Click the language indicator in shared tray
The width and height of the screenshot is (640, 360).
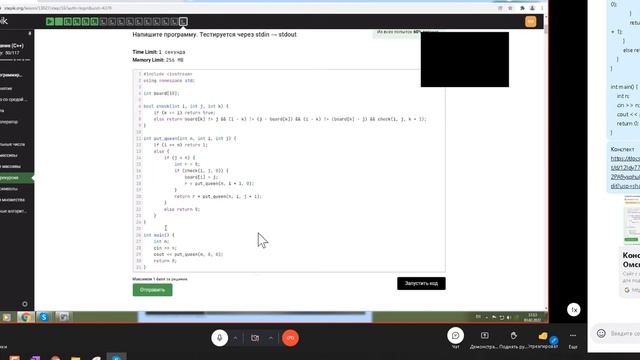pos(478,317)
